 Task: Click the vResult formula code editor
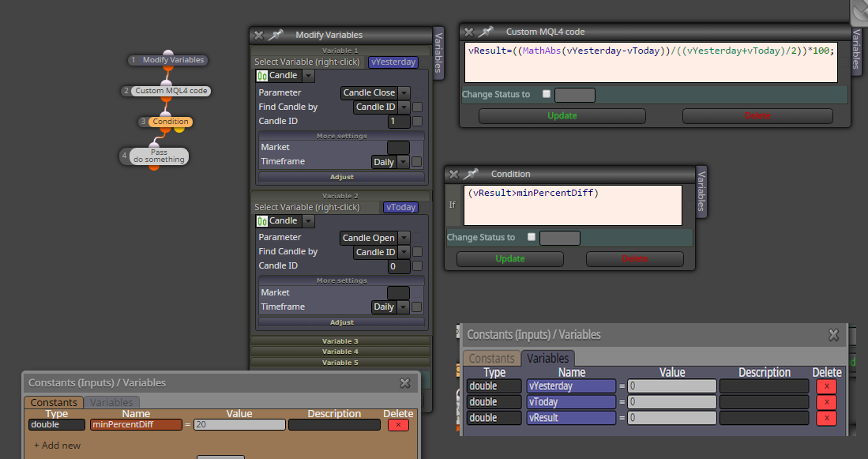point(651,62)
